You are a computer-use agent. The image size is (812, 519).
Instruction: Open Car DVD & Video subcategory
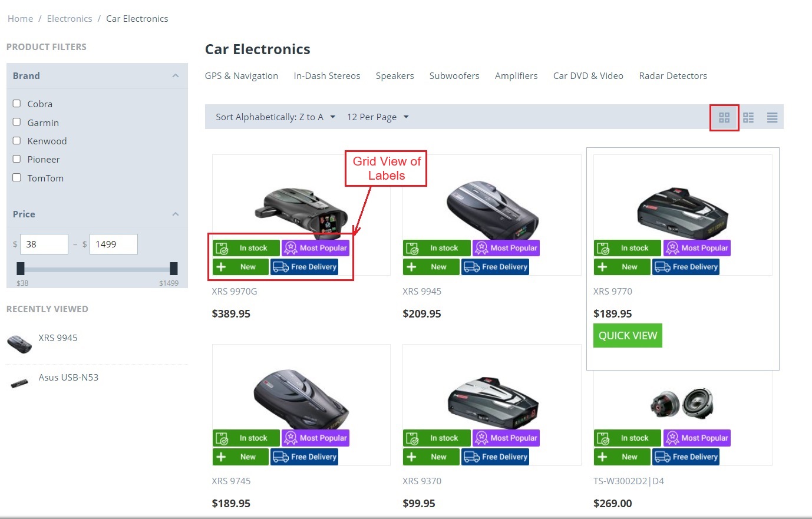pyautogui.click(x=588, y=76)
